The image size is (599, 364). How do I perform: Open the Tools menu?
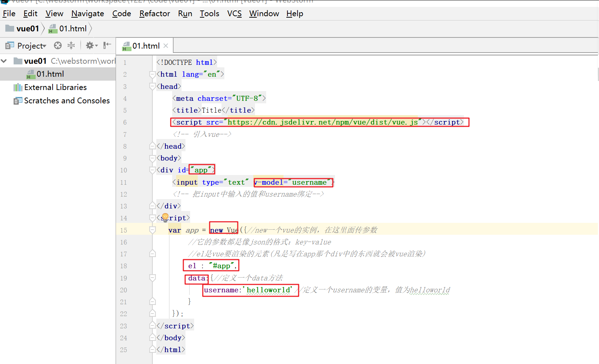coord(209,14)
